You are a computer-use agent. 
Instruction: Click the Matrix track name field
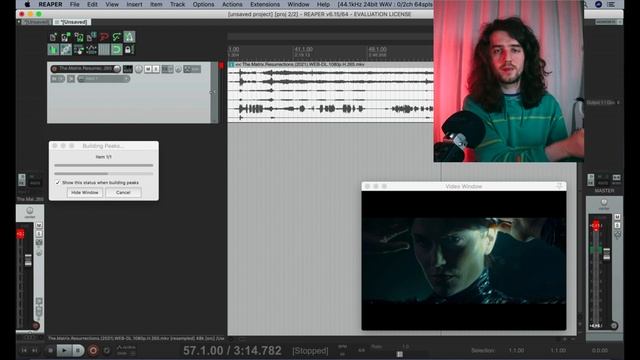85,69
